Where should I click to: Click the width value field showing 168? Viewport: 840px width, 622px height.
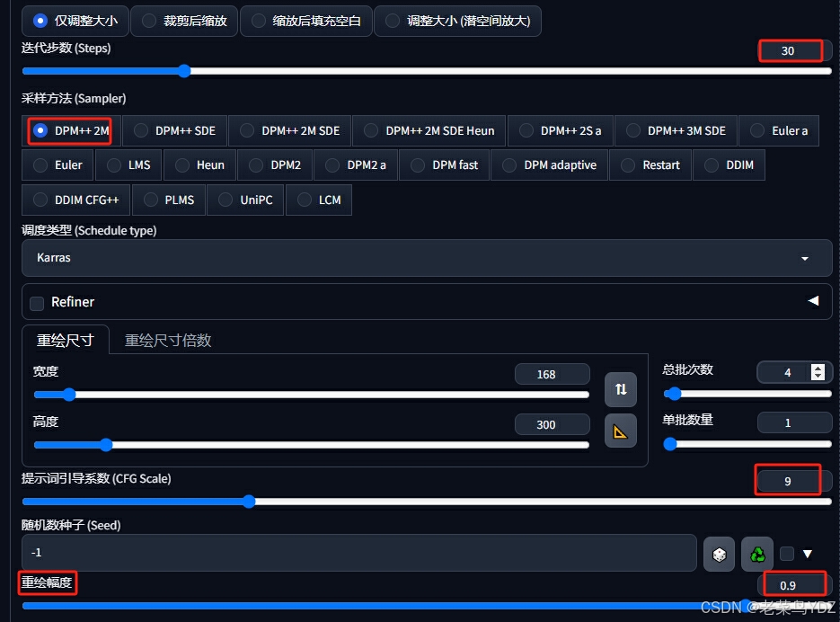click(553, 374)
